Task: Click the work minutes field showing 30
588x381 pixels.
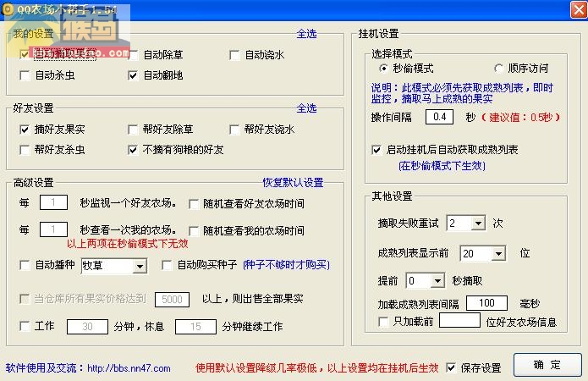Action: pyautogui.click(x=87, y=327)
